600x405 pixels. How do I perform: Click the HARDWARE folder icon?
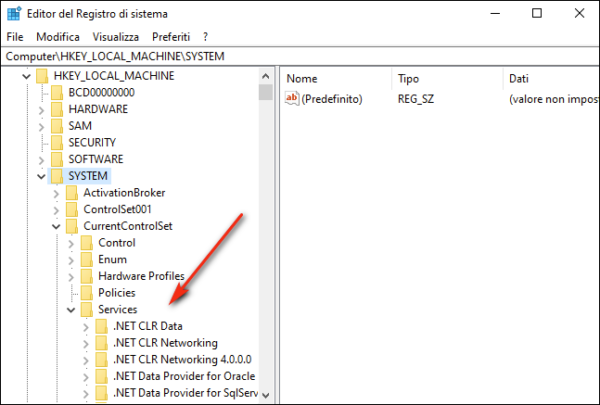tap(57, 109)
